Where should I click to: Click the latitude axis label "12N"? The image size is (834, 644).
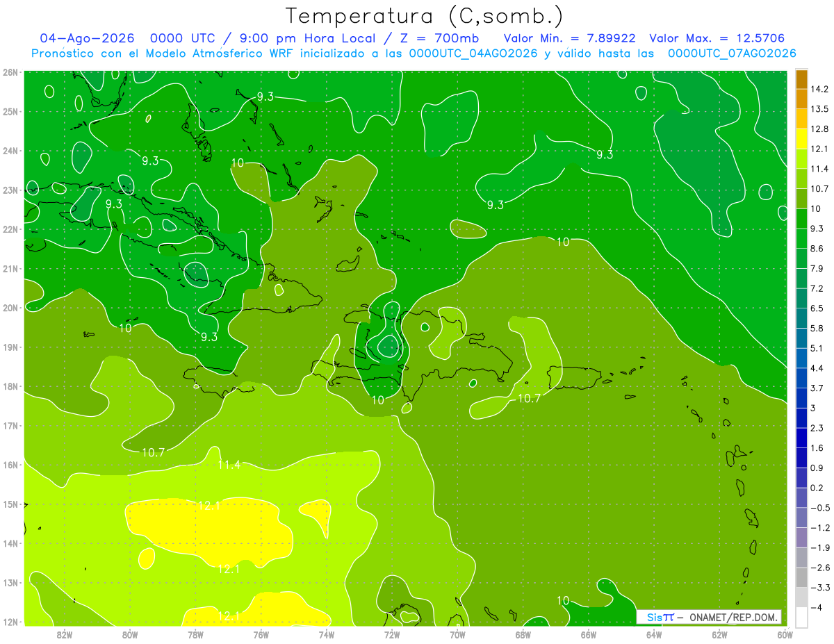[x=10, y=622]
